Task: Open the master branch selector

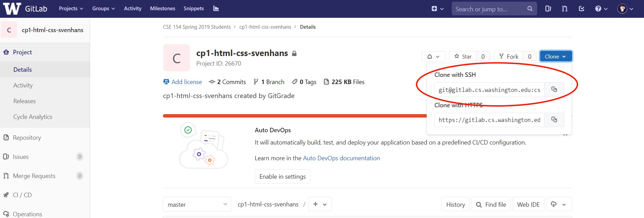Action: pos(197,204)
